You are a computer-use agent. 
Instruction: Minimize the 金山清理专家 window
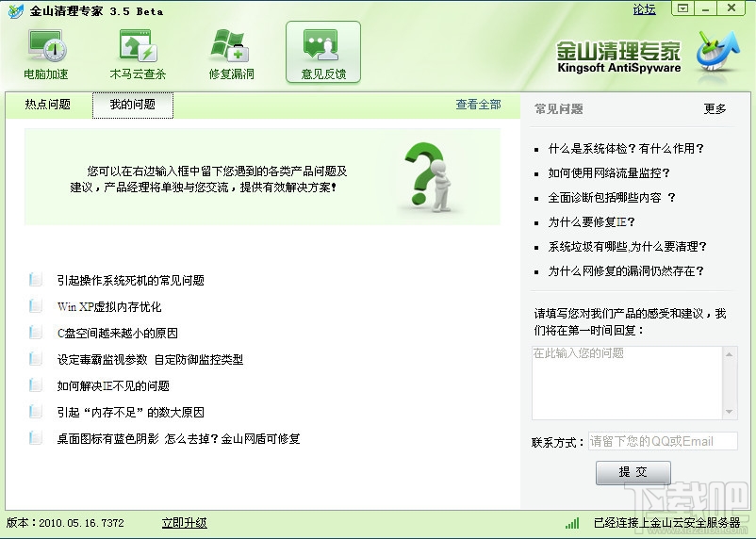click(x=705, y=8)
